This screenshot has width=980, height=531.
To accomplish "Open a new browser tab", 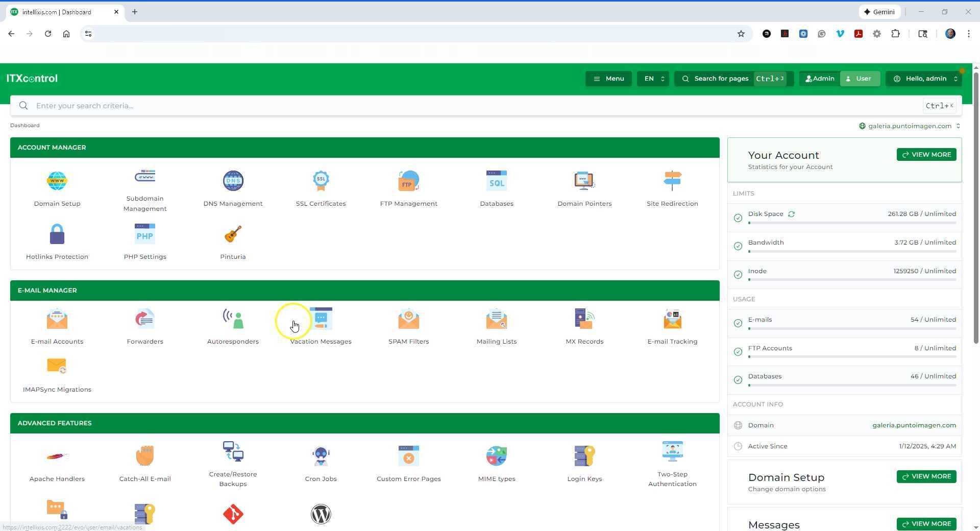I will coord(135,12).
